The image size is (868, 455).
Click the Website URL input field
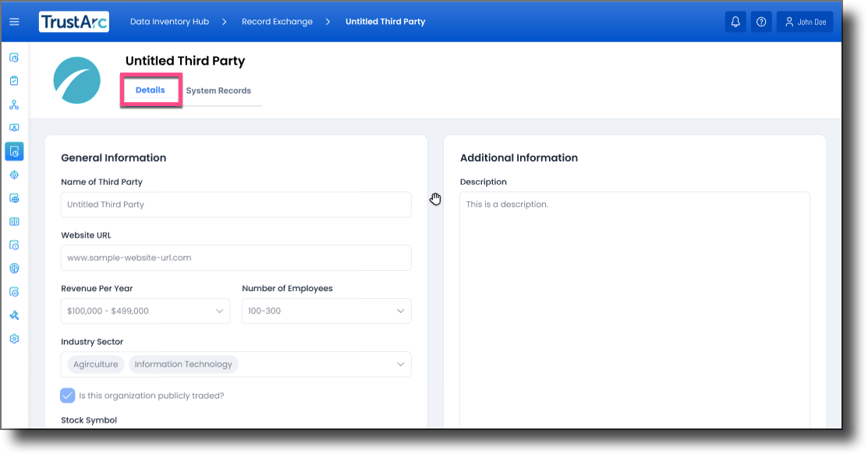[236, 258]
